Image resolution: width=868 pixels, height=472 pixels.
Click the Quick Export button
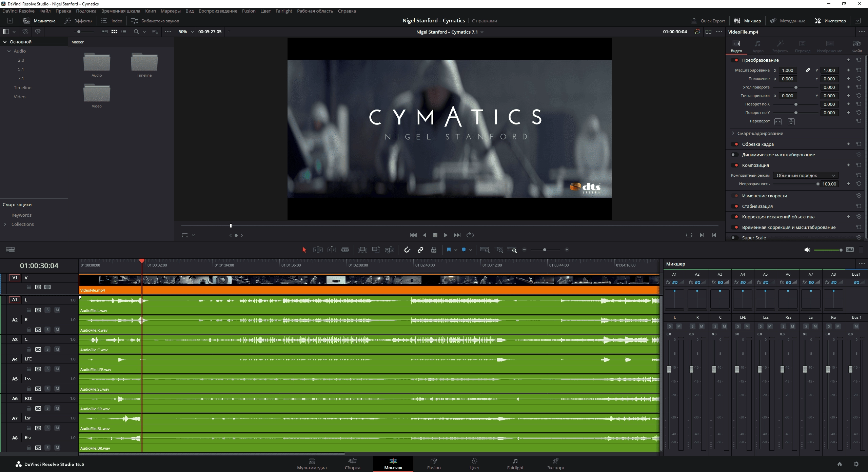point(708,21)
